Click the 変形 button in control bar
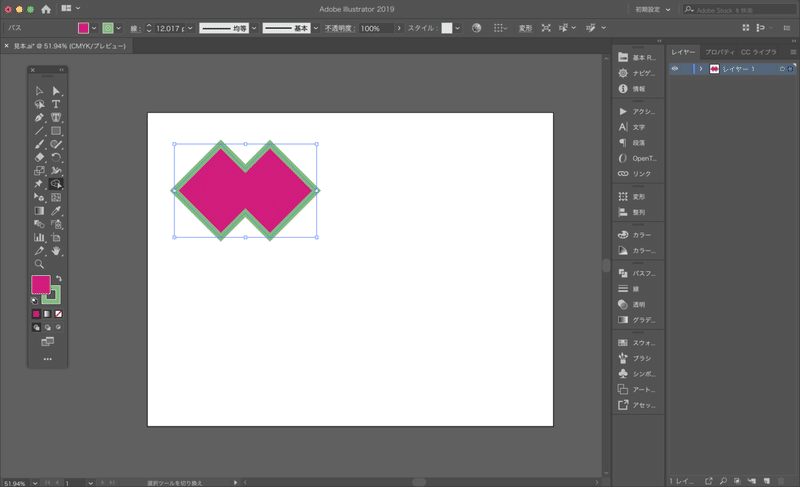This screenshot has height=487, width=800. (x=525, y=28)
